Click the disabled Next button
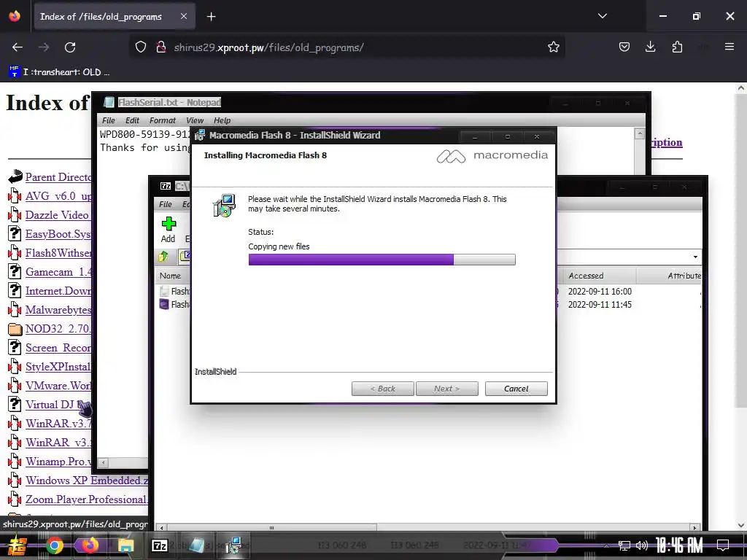The width and height of the screenshot is (747, 560). tap(447, 389)
